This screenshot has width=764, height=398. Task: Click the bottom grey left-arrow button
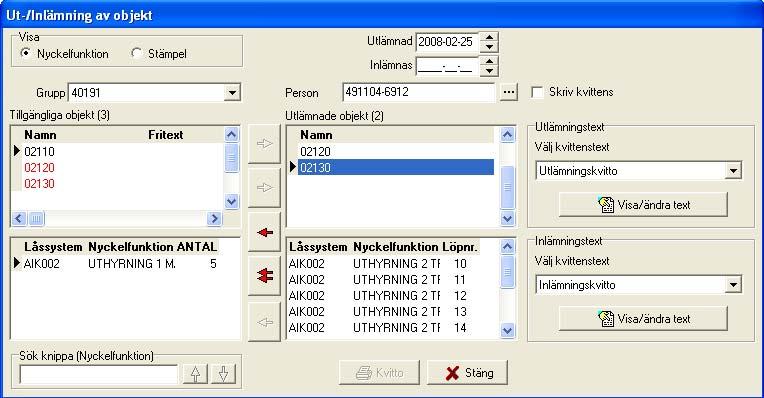tap(265, 322)
